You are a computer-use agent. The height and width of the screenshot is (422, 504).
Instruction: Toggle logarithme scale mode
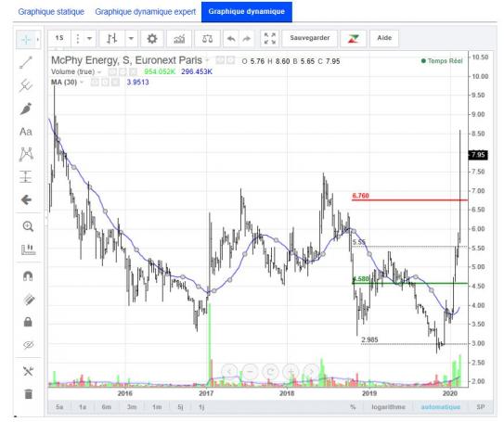(388, 407)
